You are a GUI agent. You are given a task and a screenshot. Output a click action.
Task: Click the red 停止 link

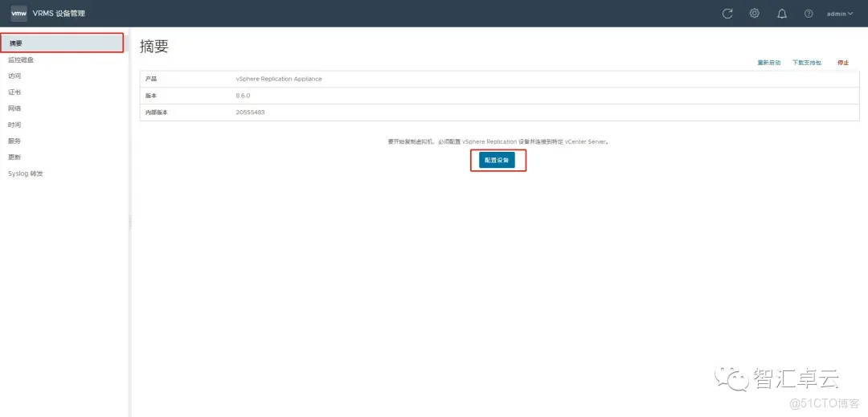pyautogui.click(x=843, y=63)
